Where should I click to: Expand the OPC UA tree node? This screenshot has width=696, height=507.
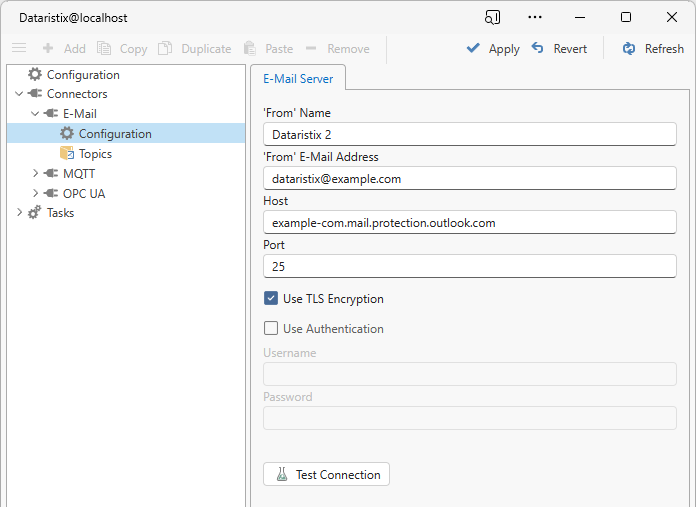[x=36, y=193]
